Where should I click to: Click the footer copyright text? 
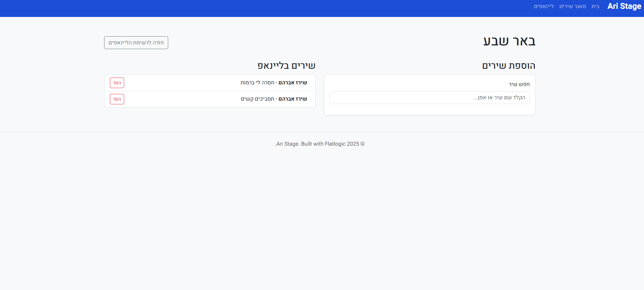(319, 144)
